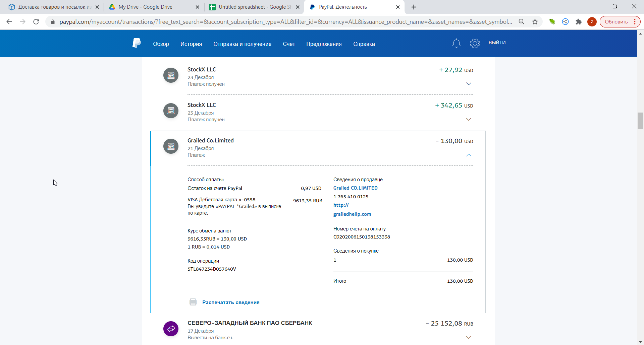
Task: Click the Выйти logout button
Action: click(x=497, y=43)
